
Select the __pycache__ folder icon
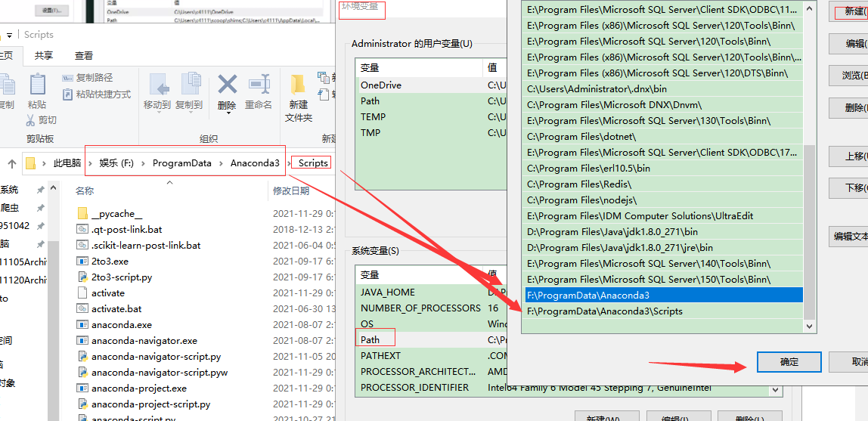point(82,213)
